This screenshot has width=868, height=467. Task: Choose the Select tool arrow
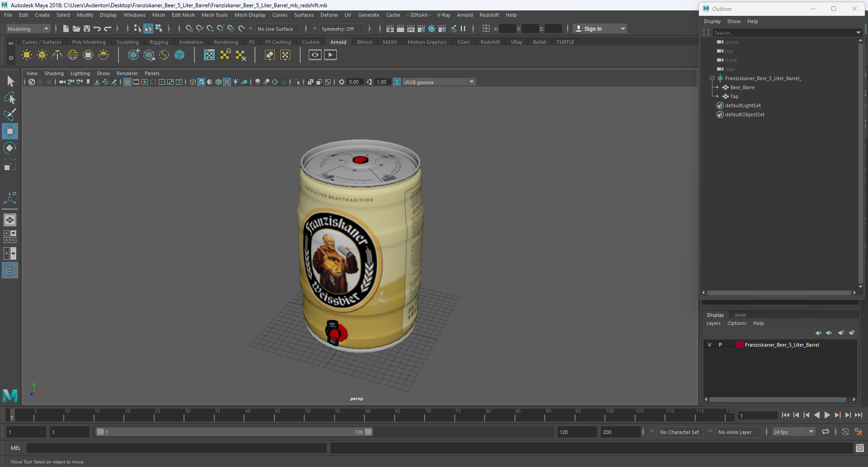[10, 81]
